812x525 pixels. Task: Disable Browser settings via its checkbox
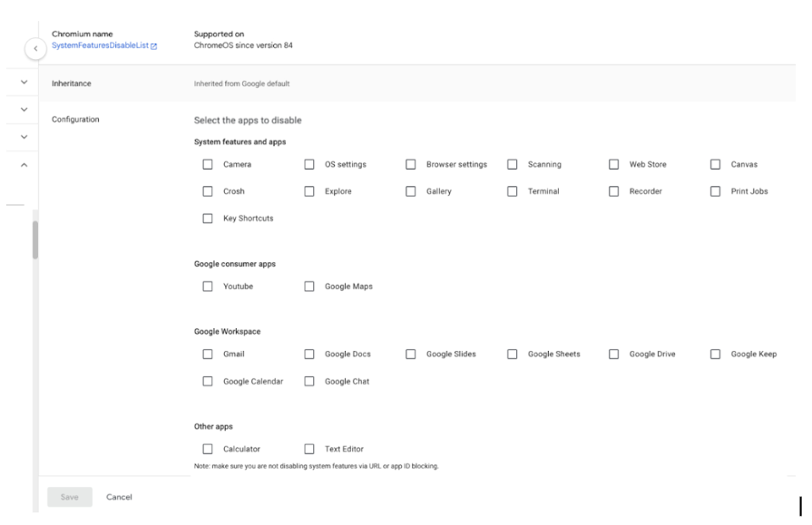pos(411,164)
